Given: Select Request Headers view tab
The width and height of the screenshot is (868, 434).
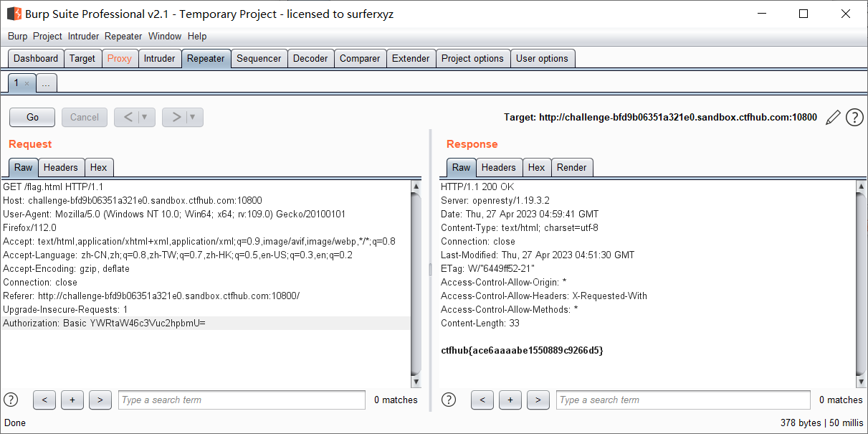Looking at the screenshot, I should click(x=61, y=167).
